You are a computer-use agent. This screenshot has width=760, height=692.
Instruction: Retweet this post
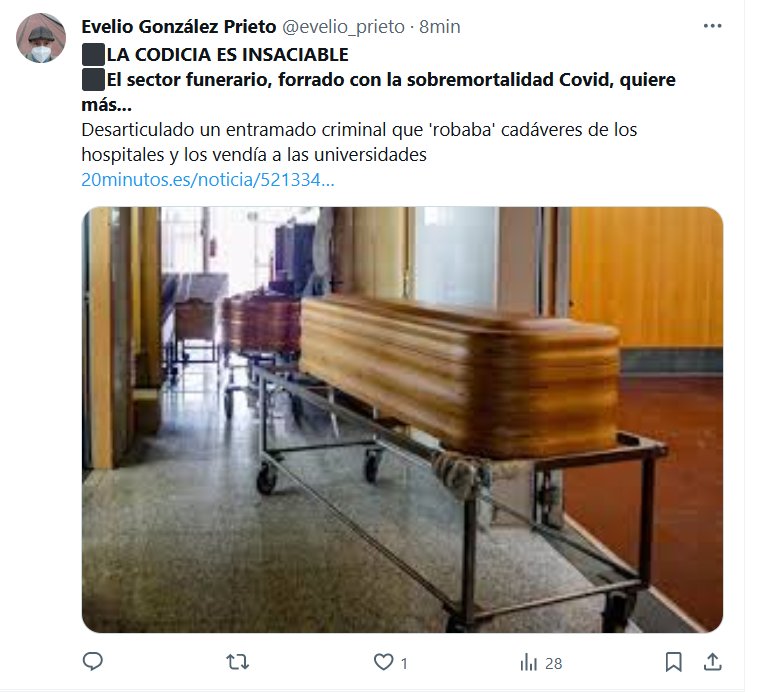[x=238, y=661]
